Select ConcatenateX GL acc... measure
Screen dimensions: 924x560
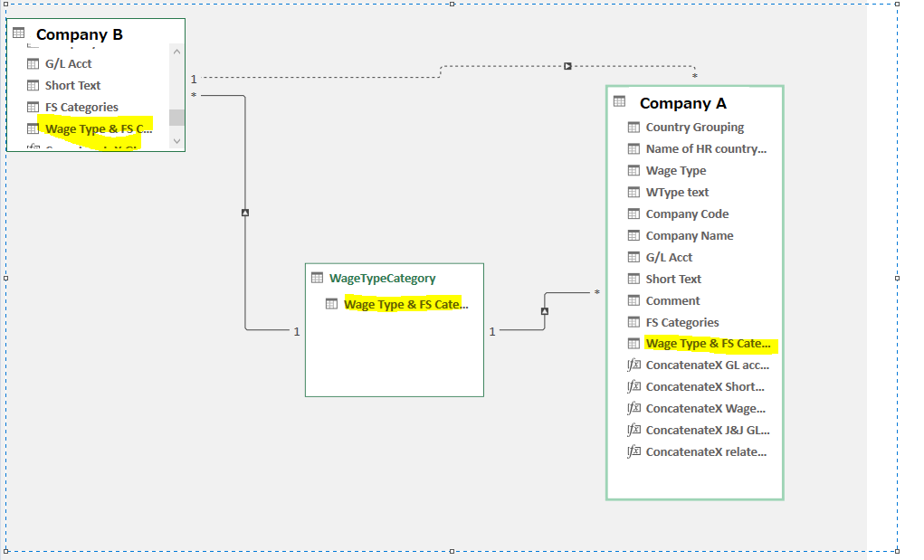[707, 365]
